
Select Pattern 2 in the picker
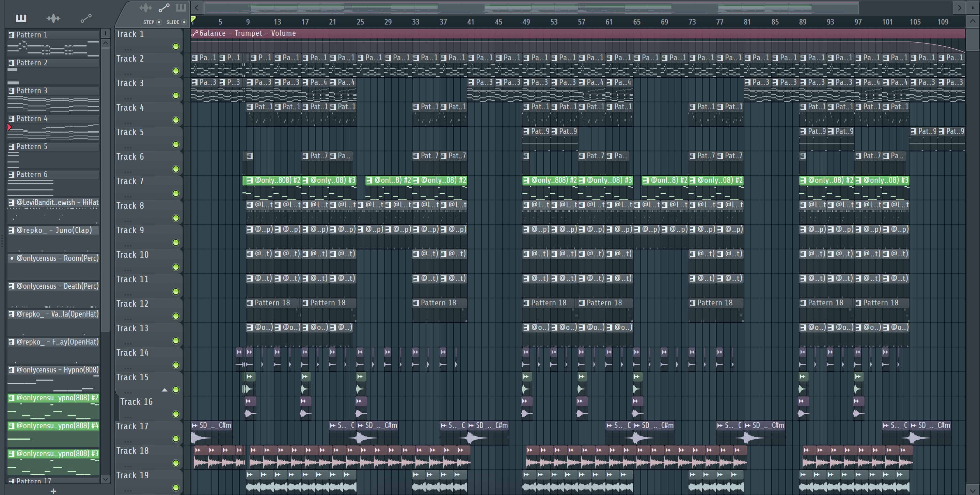[x=53, y=70]
